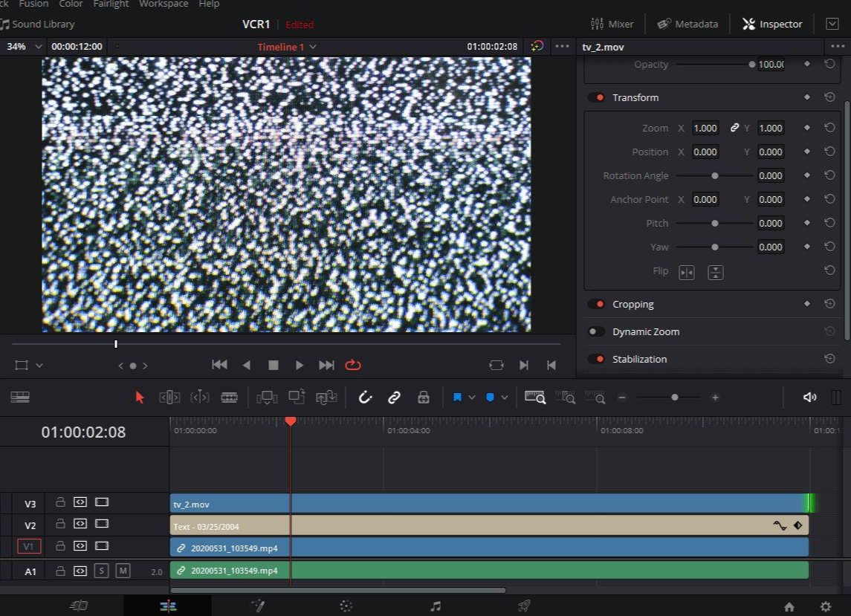Open the Help menu

coord(209,4)
